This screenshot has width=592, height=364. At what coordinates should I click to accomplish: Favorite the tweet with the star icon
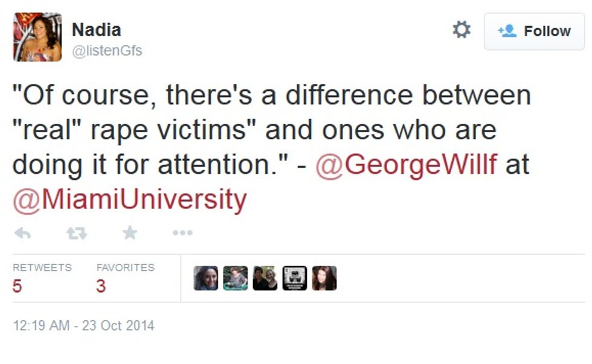[129, 232]
